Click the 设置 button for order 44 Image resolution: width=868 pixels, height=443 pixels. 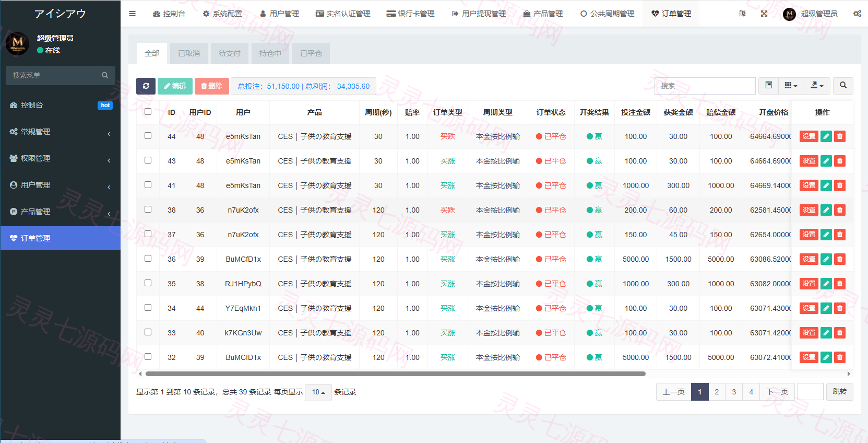point(809,136)
